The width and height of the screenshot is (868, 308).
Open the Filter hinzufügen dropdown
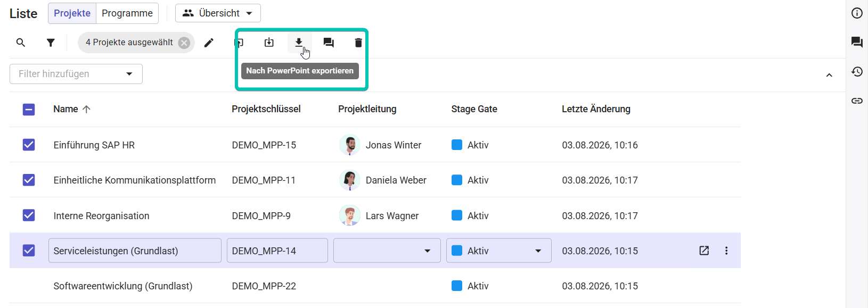tap(76, 74)
